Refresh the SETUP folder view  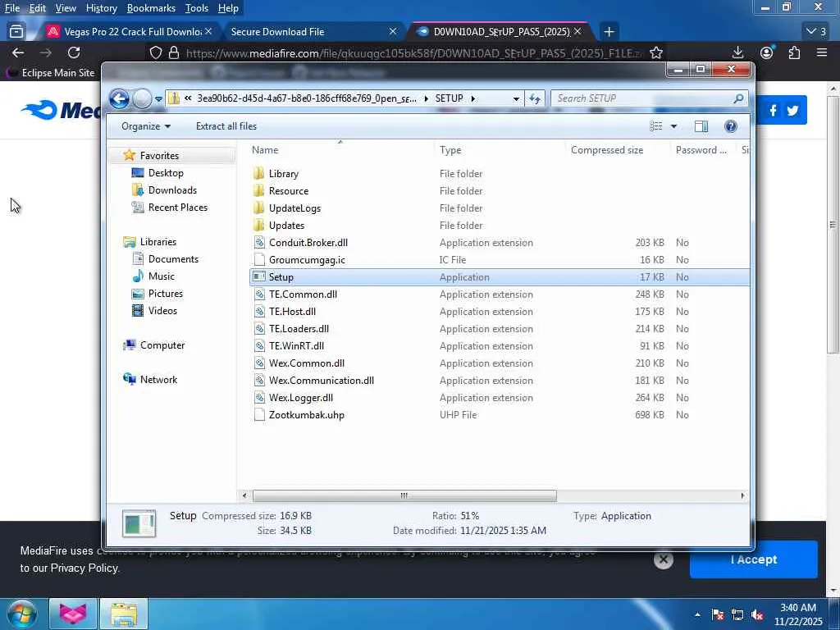pos(535,98)
